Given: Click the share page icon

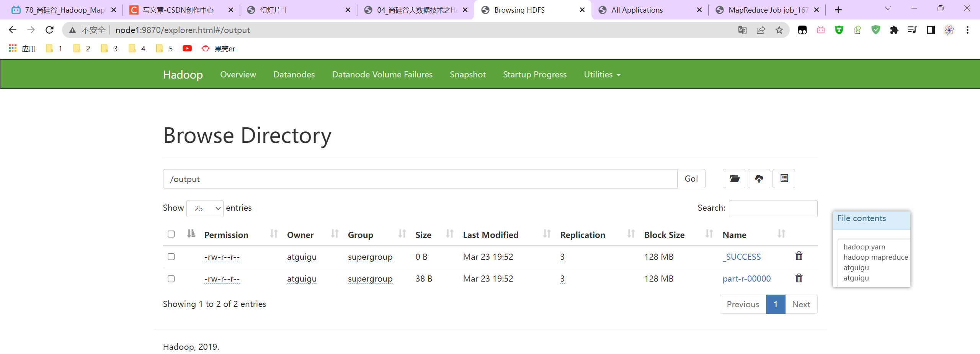Looking at the screenshot, I should tap(761, 30).
